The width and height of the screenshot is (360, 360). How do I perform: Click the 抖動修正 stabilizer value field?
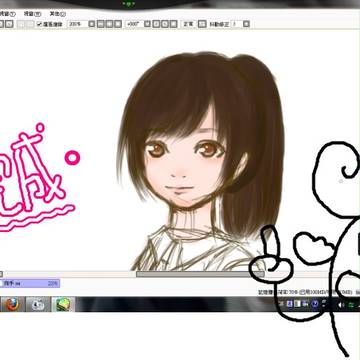coord(237,24)
